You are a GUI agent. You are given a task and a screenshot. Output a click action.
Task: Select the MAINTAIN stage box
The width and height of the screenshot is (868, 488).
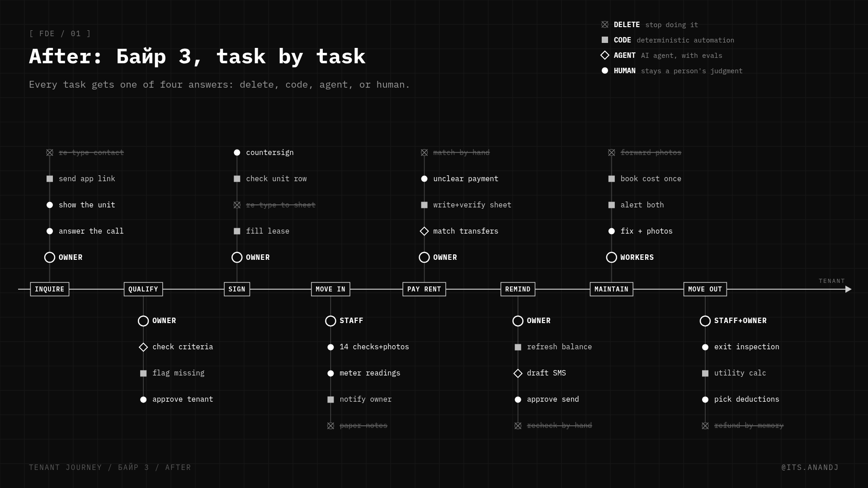point(612,289)
